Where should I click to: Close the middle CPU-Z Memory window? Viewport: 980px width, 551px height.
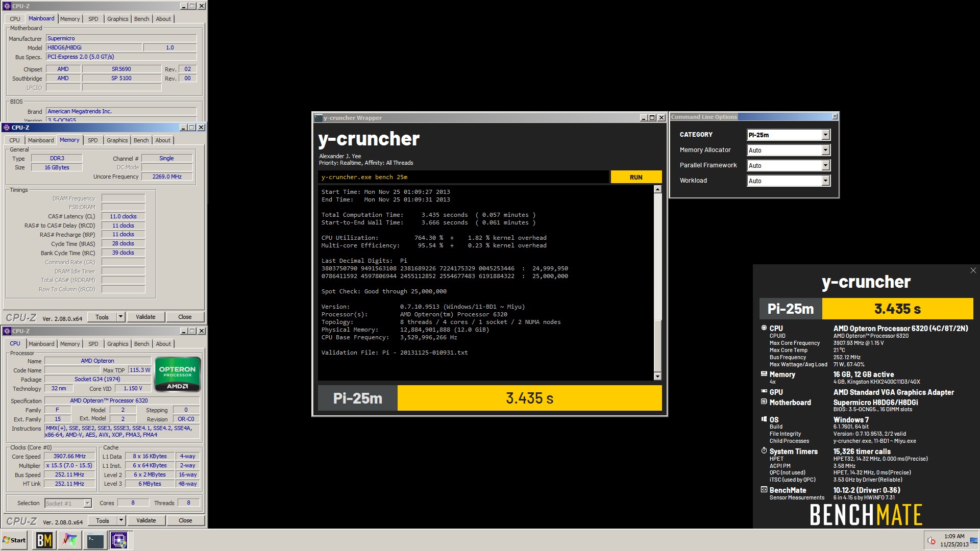coord(201,127)
